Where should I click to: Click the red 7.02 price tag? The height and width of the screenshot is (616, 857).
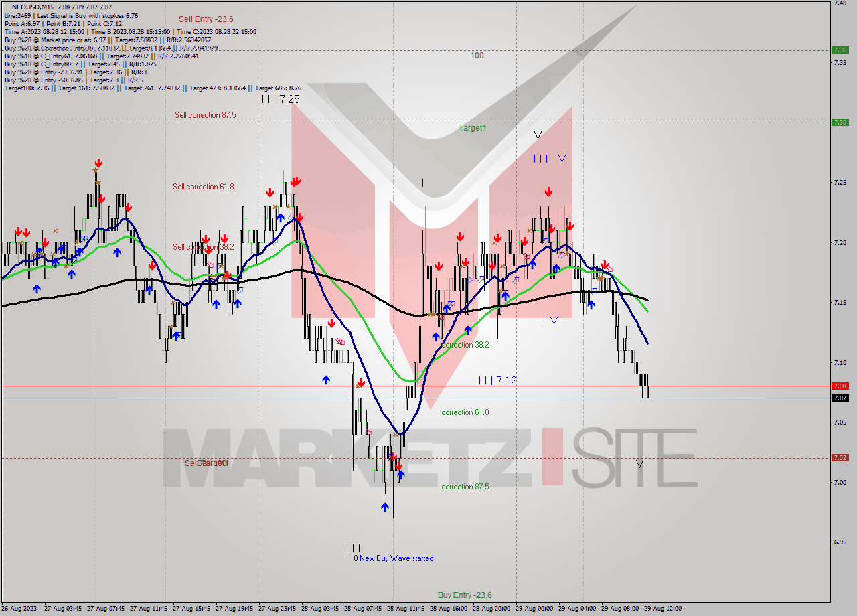[840, 458]
